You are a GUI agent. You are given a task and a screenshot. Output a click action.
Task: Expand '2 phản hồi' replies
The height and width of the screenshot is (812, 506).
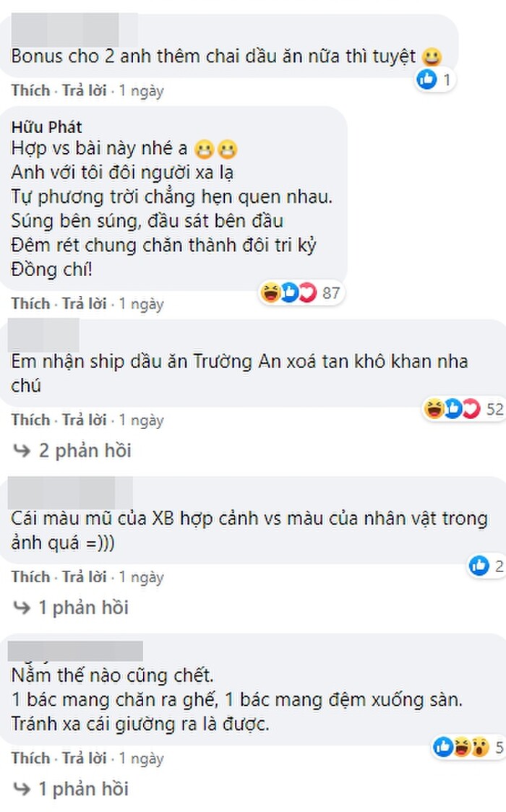pos(84,451)
